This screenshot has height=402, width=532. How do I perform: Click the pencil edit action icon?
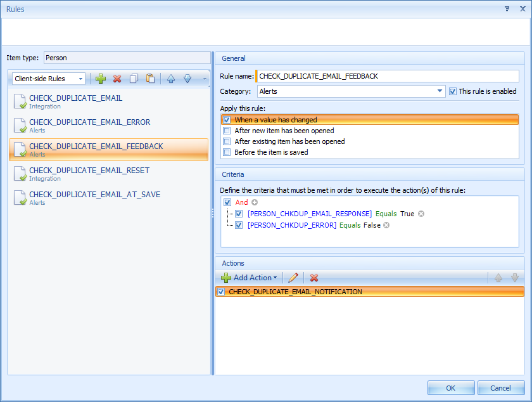tap(293, 278)
